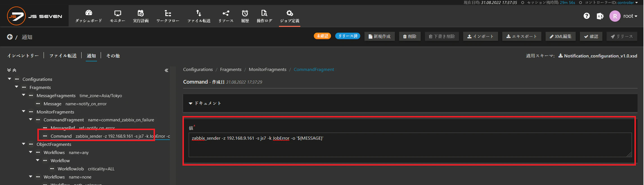This screenshot has width=644, height=185.
Task: Click the 未確認 status badge
Action: 323,36
